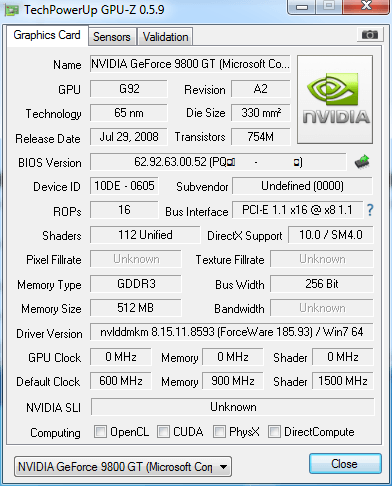
Task: Click the Bus Interface PCI-E 1.1 x16 field
Action: click(297, 210)
